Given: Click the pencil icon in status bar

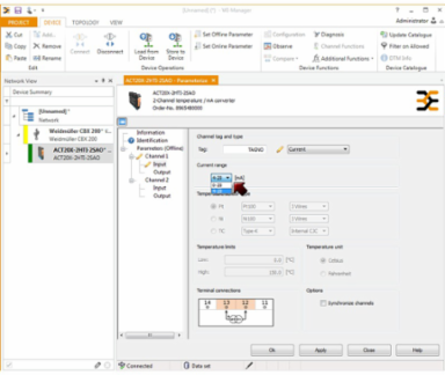Looking at the screenshot, I should 249,366.
